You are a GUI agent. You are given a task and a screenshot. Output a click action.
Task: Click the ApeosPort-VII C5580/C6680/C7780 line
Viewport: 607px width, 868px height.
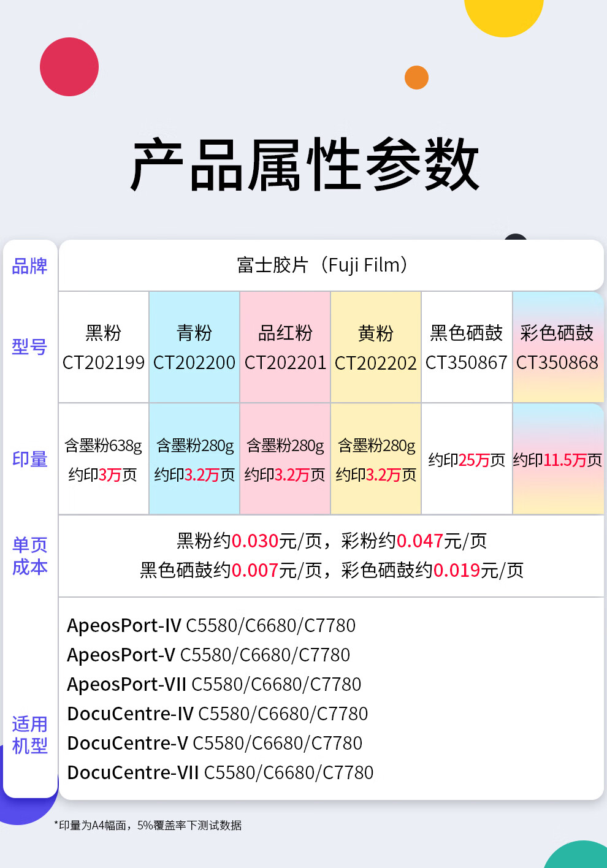tap(214, 684)
